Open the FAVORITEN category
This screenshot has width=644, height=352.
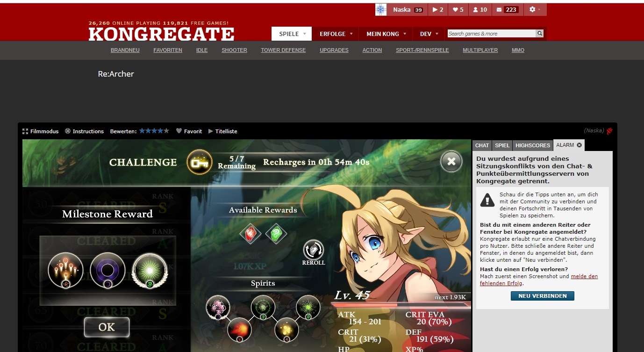(168, 50)
